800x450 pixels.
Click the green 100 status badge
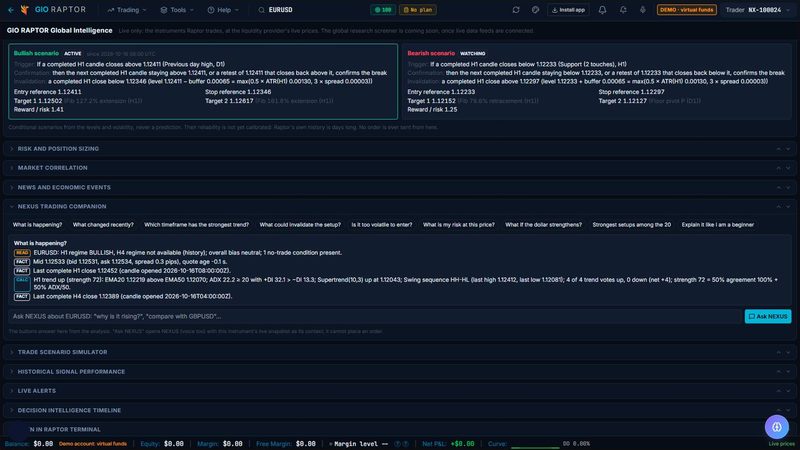click(x=383, y=10)
